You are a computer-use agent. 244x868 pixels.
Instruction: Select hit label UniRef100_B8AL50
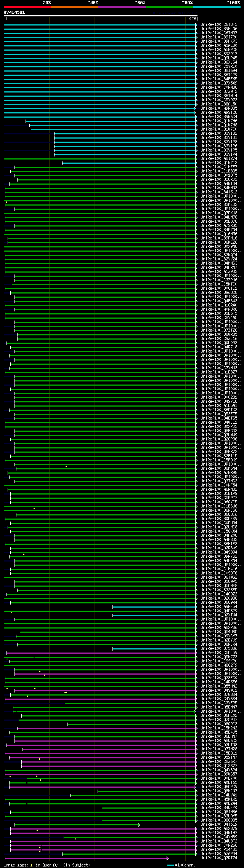(219, 104)
